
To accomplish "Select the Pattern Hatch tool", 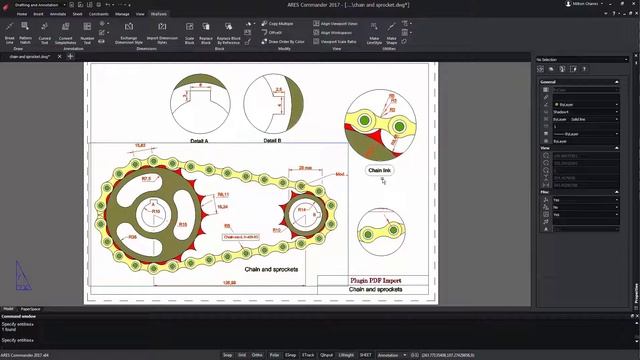I will tap(25, 33).
